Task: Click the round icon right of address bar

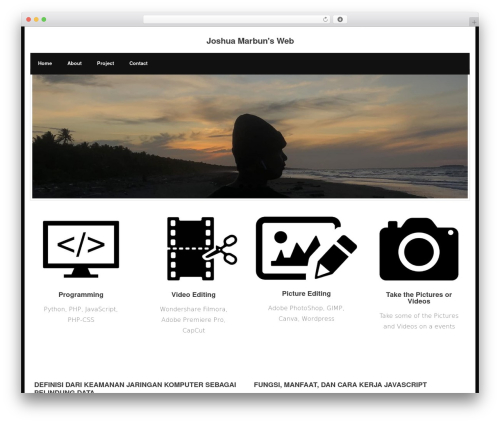Action: (340, 19)
